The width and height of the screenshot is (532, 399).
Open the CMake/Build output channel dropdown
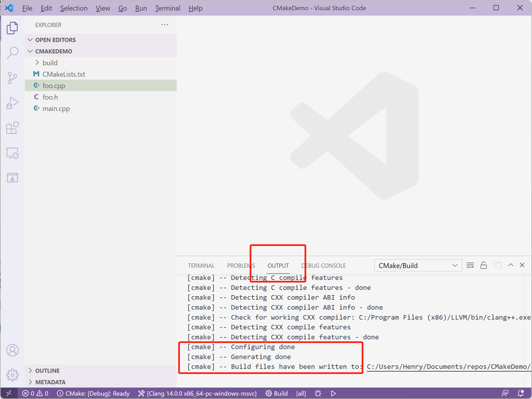(418, 266)
